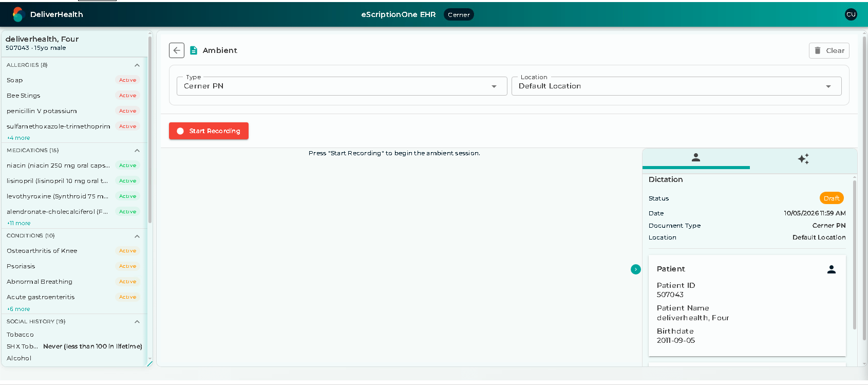
Task: Open the Location dropdown showing Default Location
Action: click(x=676, y=86)
